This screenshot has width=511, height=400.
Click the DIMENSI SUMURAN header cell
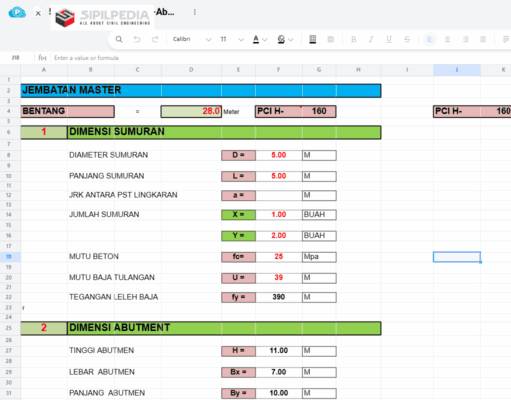coord(224,132)
